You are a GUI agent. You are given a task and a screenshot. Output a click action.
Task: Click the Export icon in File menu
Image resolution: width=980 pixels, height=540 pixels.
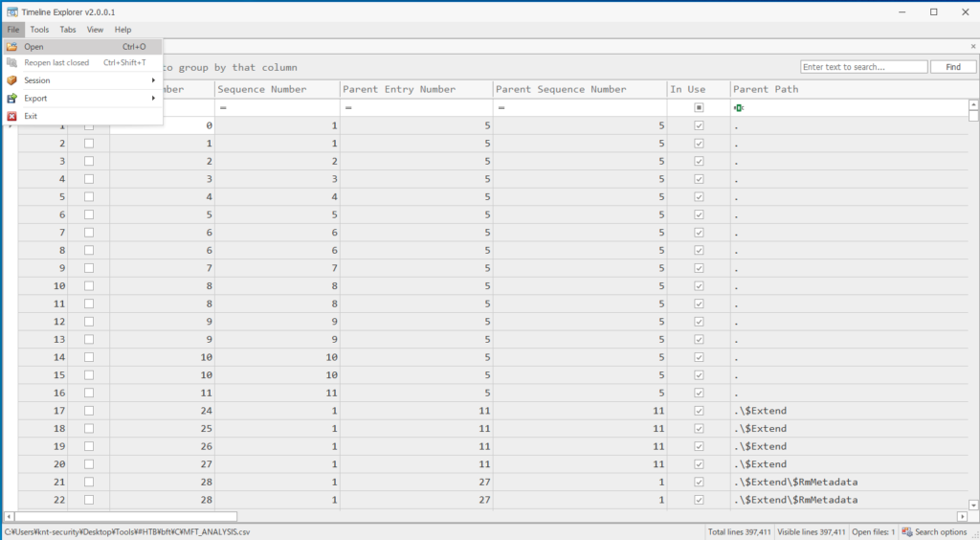point(11,98)
